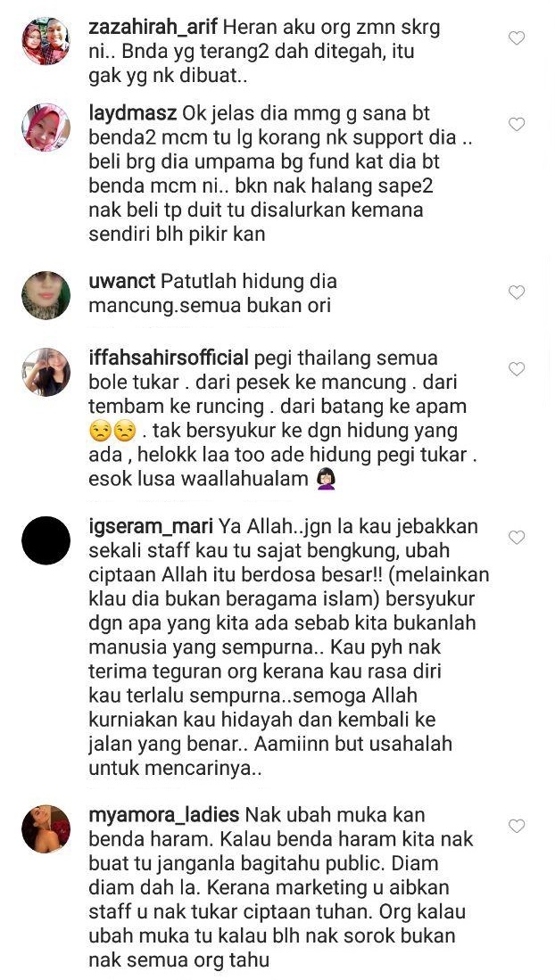The width and height of the screenshot is (555, 980).
Task: Open the zazahirah_arif username link
Action: point(153,29)
